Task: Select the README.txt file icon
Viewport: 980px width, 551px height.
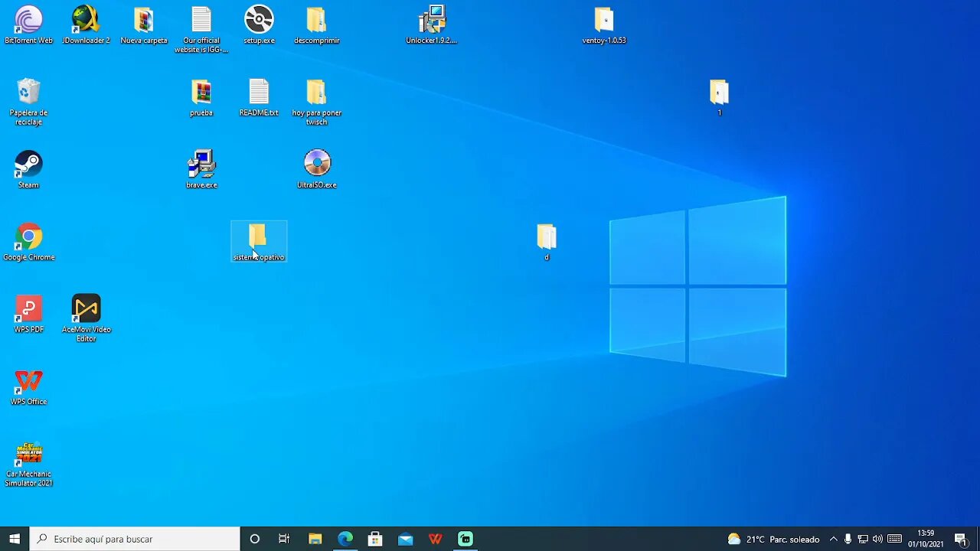Action: tap(259, 97)
